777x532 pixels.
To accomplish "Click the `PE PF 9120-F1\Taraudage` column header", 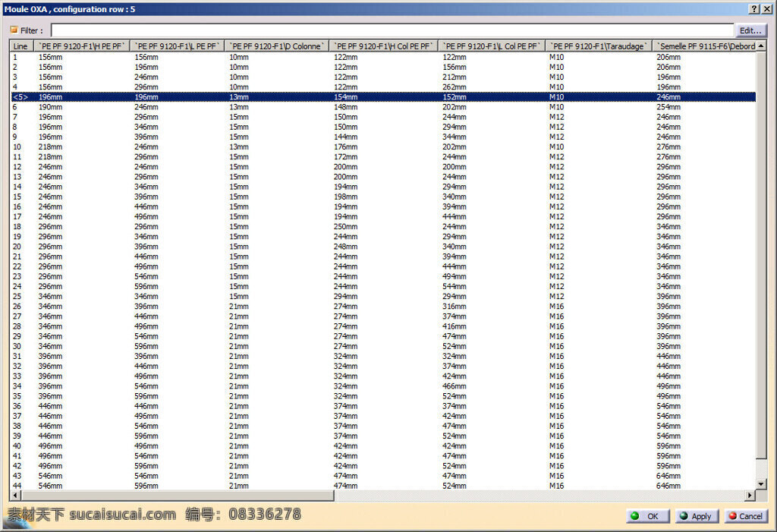I will tap(599, 46).
